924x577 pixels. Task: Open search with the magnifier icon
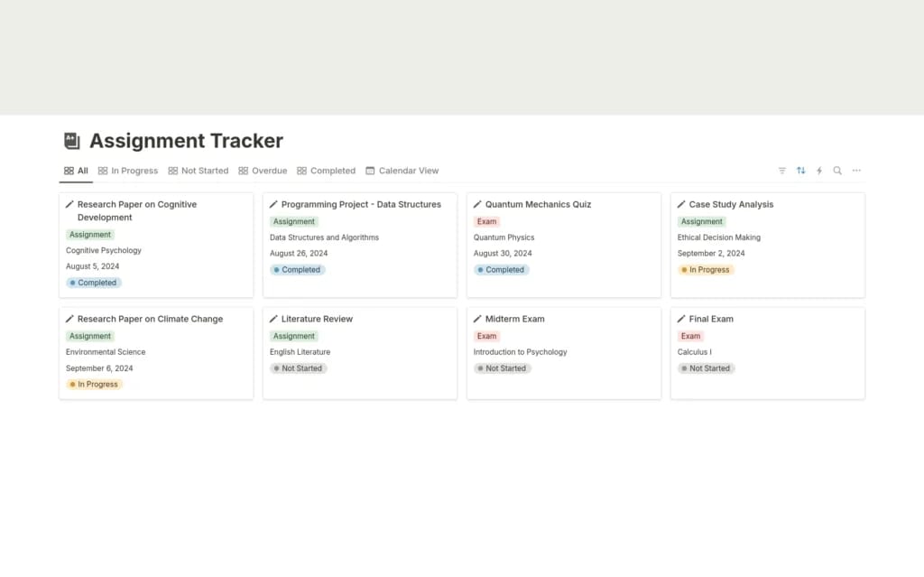(x=837, y=171)
